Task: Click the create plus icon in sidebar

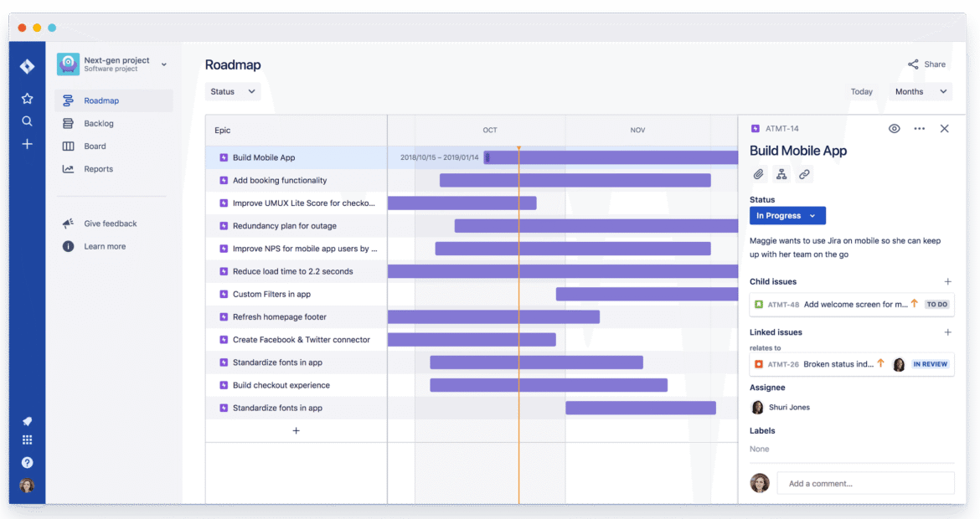Action: (x=27, y=144)
